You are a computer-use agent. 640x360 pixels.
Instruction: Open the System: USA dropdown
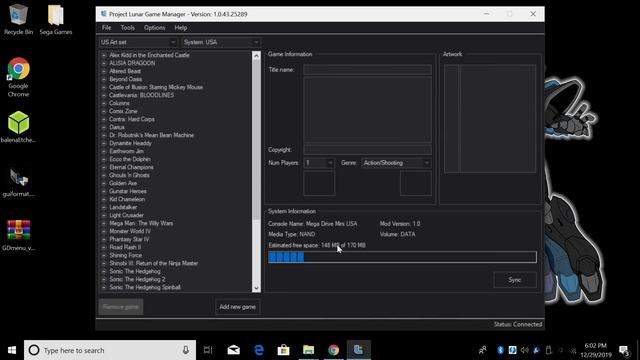click(221, 42)
